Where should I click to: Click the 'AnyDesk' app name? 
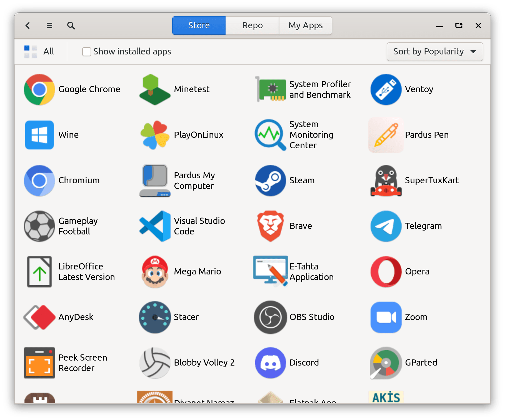pyautogui.click(x=76, y=317)
